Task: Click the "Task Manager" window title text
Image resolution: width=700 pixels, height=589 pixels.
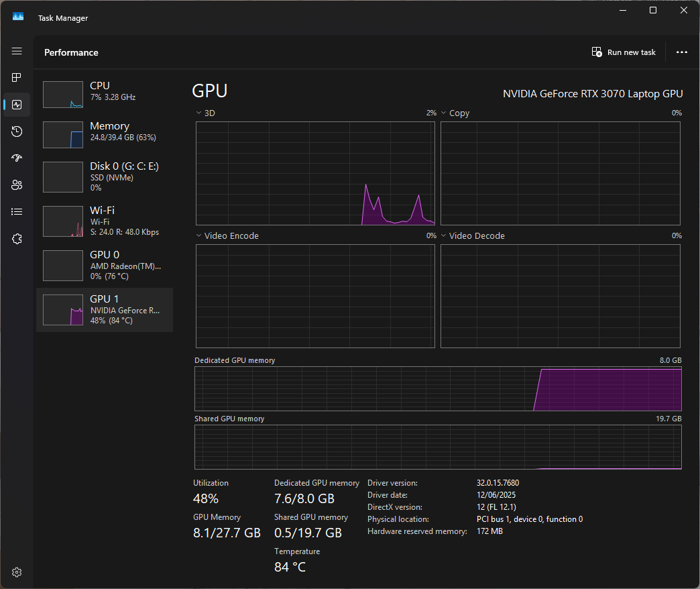Action: (x=63, y=18)
